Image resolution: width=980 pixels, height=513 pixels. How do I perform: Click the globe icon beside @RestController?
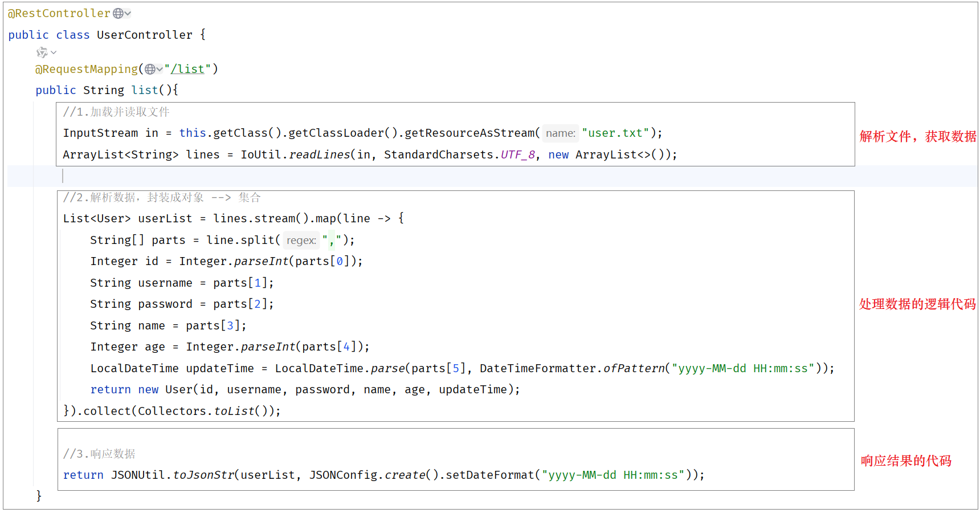click(118, 13)
